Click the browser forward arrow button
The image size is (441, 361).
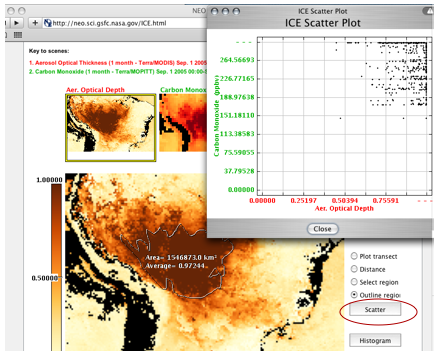[x=17, y=23]
